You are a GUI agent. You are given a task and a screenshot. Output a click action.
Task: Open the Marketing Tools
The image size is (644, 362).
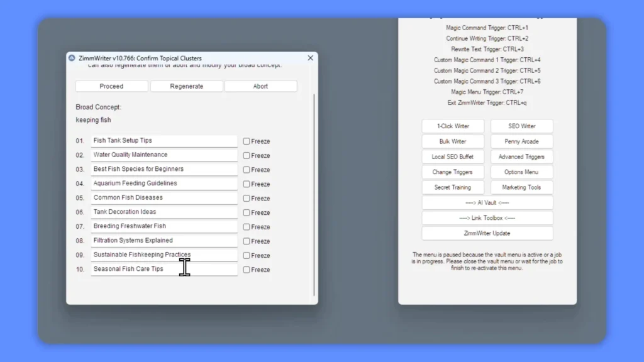click(521, 187)
